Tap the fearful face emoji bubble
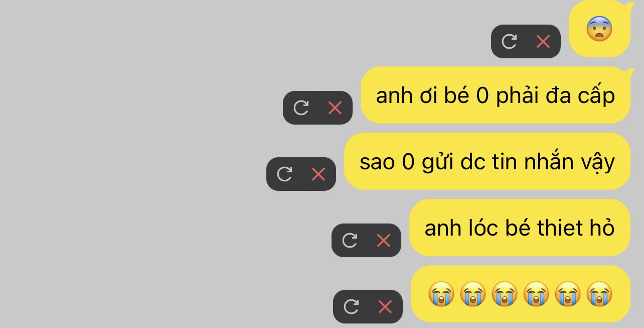Viewport: 644px width, 328px height. tap(600, 29)
